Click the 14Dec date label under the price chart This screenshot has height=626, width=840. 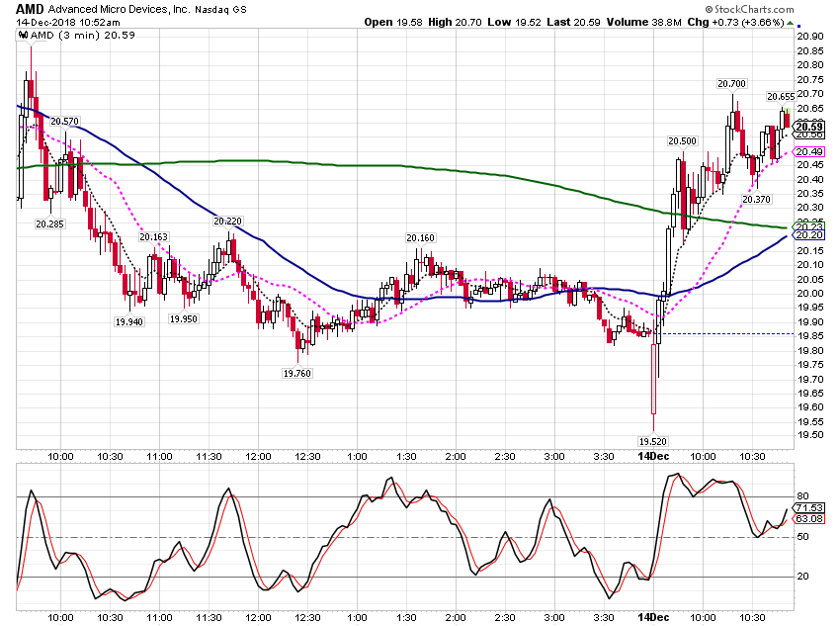coord(653,456)
